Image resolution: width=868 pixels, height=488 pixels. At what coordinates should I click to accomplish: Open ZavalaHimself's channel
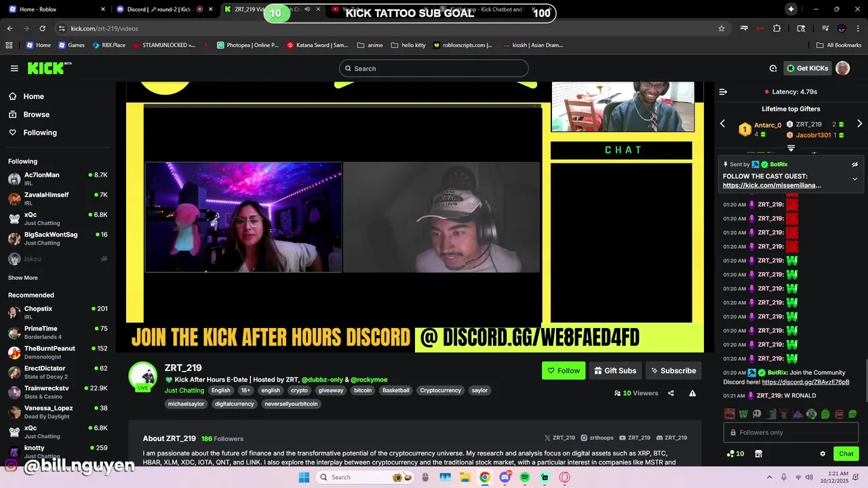[58, 199]
